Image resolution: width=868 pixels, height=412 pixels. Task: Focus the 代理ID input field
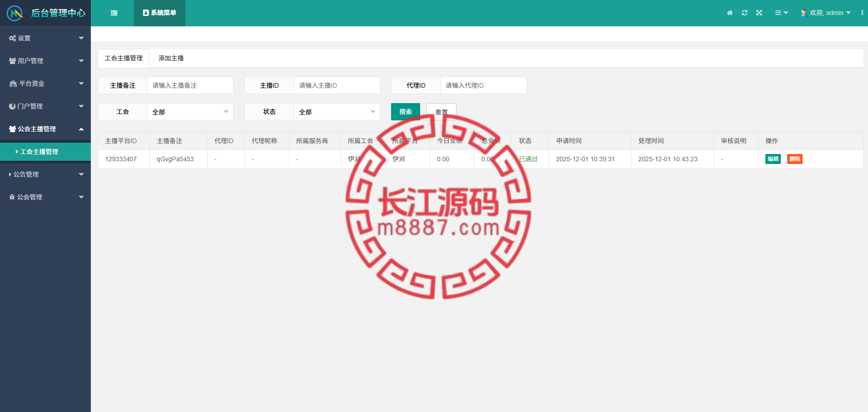pos(484,85)
